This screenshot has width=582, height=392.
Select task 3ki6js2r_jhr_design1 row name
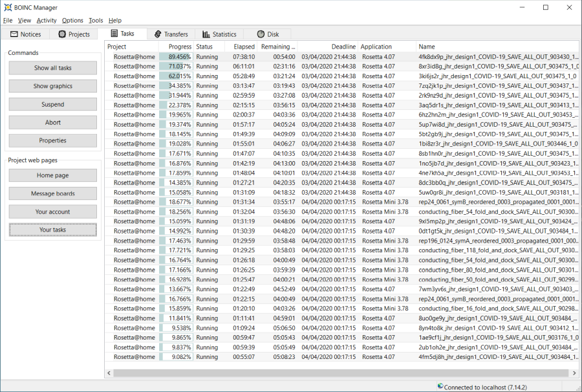click(x=497, y=76)
